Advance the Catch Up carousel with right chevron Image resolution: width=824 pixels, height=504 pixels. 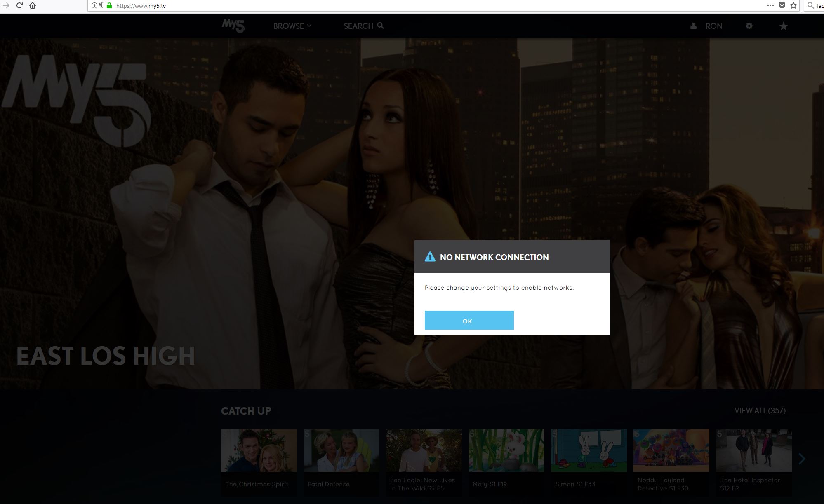tap(802, 459)
